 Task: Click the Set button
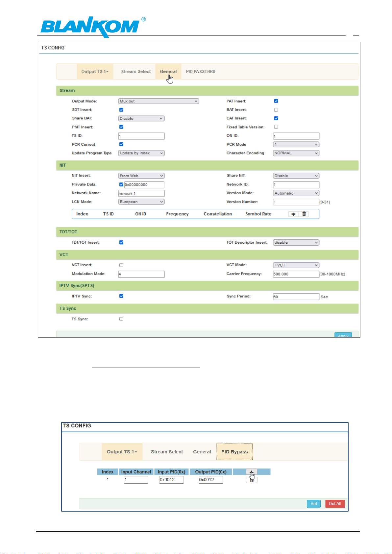[314, 504]
